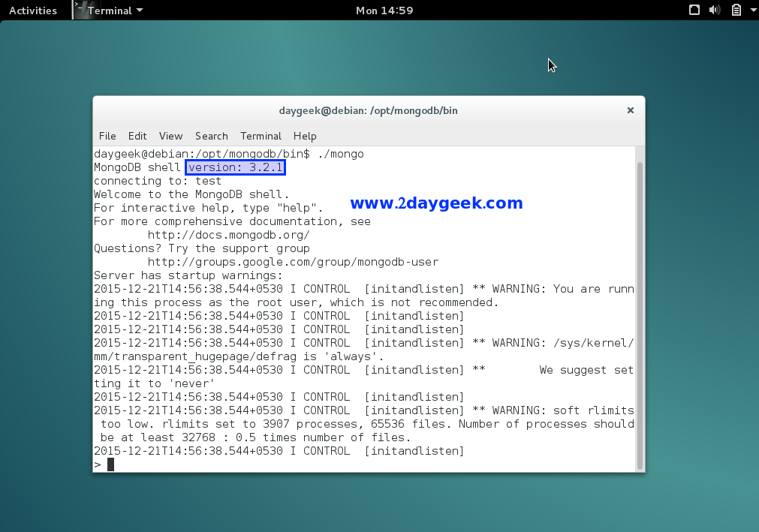Open the File menu

point(107,136)
